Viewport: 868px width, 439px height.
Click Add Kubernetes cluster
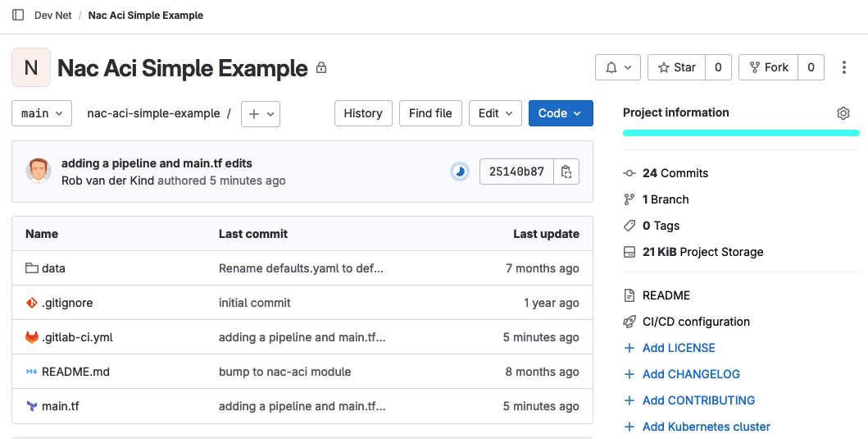pos(707,427)
